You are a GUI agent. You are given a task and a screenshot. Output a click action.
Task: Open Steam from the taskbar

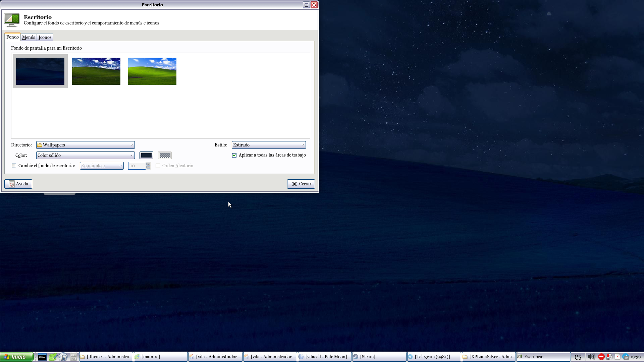(x=379, y=357)
